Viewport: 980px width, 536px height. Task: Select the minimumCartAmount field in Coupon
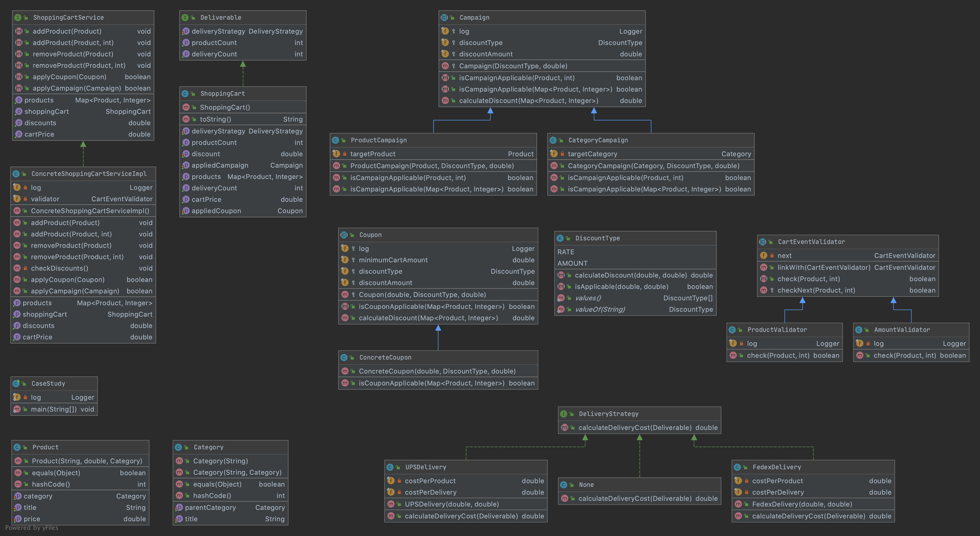393,260
